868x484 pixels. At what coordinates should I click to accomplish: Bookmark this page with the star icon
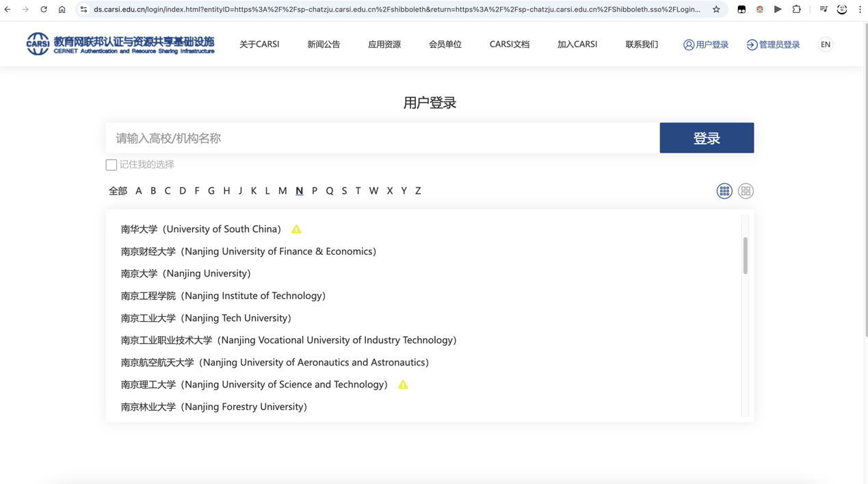[716, 10]
